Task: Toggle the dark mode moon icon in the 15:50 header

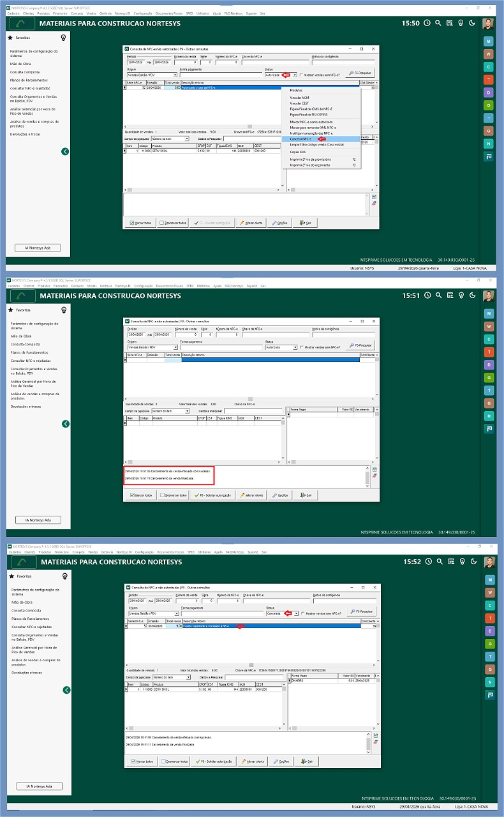Action: [x=472, y=23]
